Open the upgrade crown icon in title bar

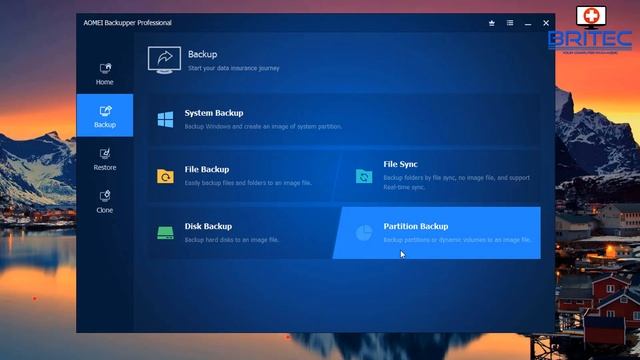[x=492, y=23]
